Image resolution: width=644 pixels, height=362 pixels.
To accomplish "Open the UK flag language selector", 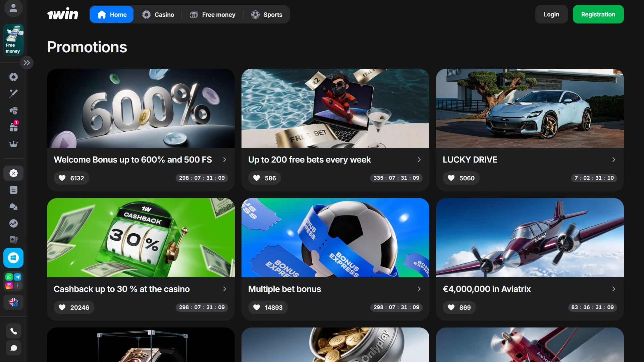I will [x=13, y=302].
